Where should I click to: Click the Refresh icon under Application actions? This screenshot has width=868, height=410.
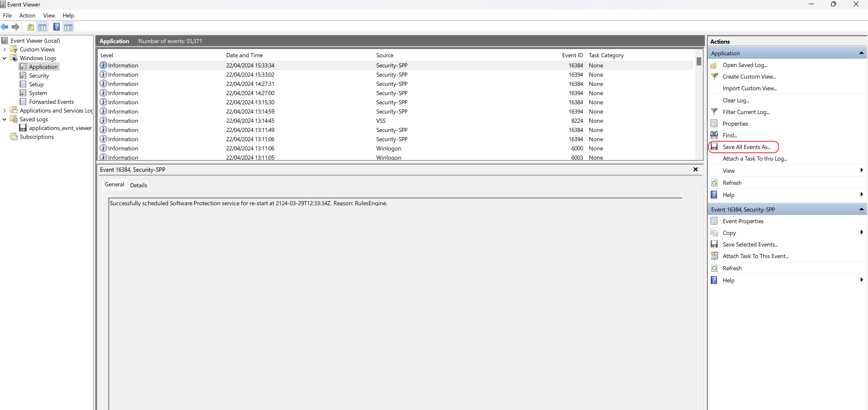[x=714, y=183]
